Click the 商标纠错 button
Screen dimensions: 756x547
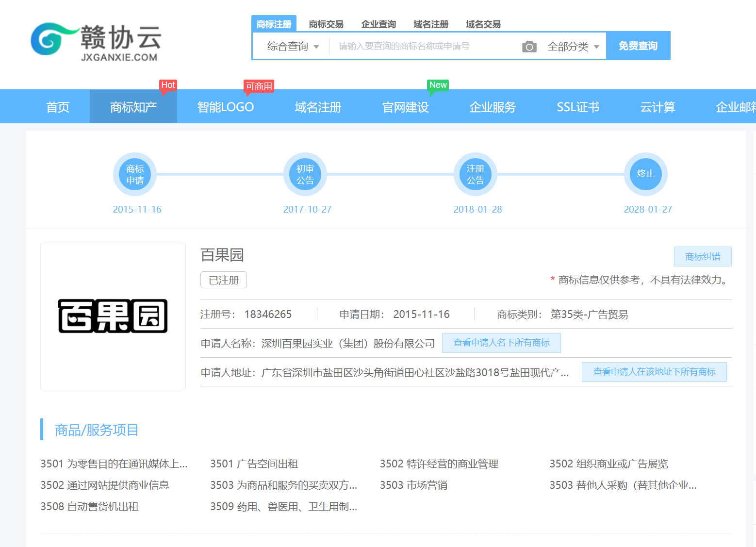[702, 257]
